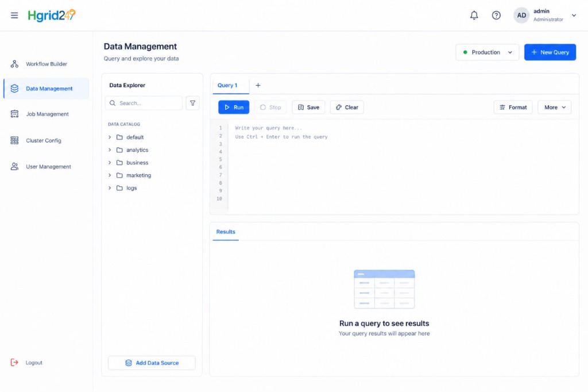Click the empty results table illustration
The image size is (588, 392).
point(384,289)
